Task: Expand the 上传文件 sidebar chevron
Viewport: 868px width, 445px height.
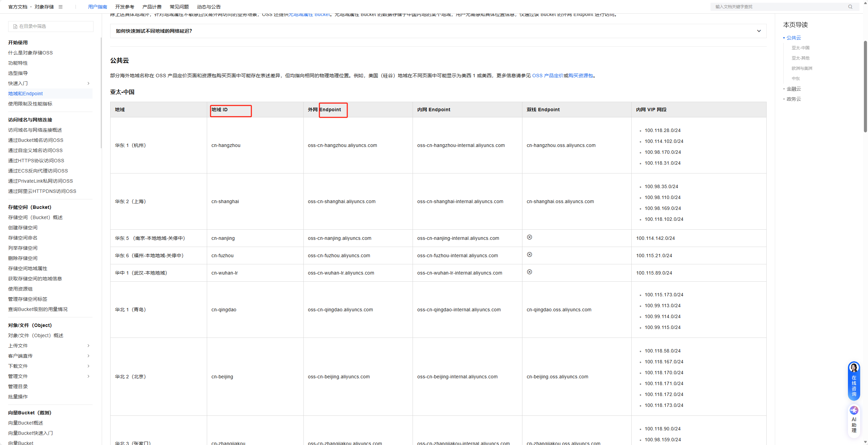Action: 88,346
